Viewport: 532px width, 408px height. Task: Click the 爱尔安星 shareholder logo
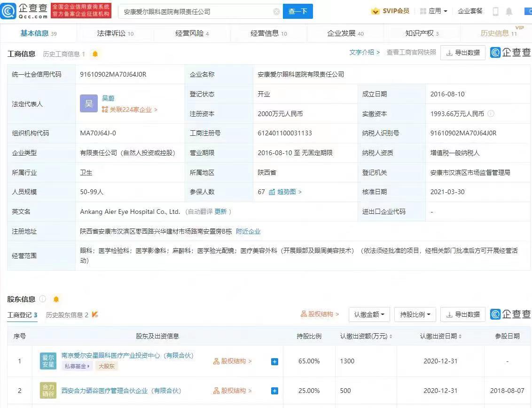pos(48,361)
